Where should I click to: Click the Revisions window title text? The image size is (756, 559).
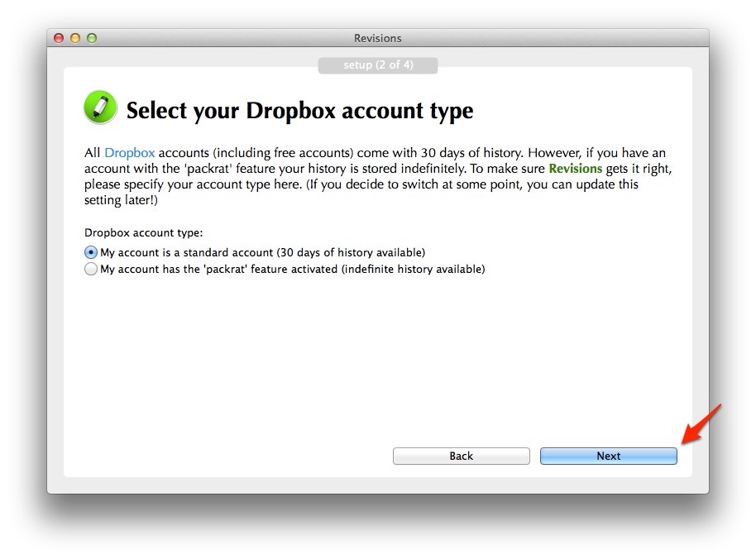[377, 38]
